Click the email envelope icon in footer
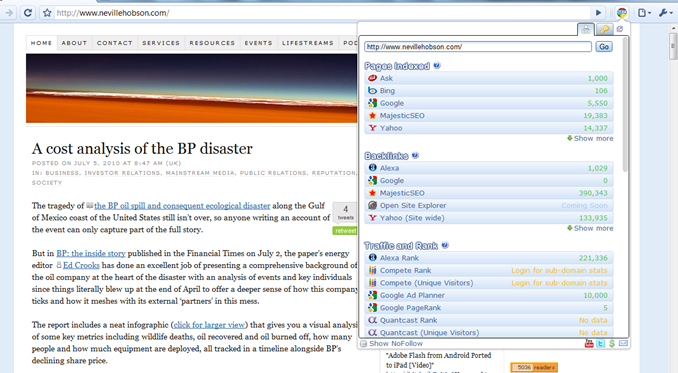The width and height of the screenshot is (678, 373). click(x=623, y=343)
